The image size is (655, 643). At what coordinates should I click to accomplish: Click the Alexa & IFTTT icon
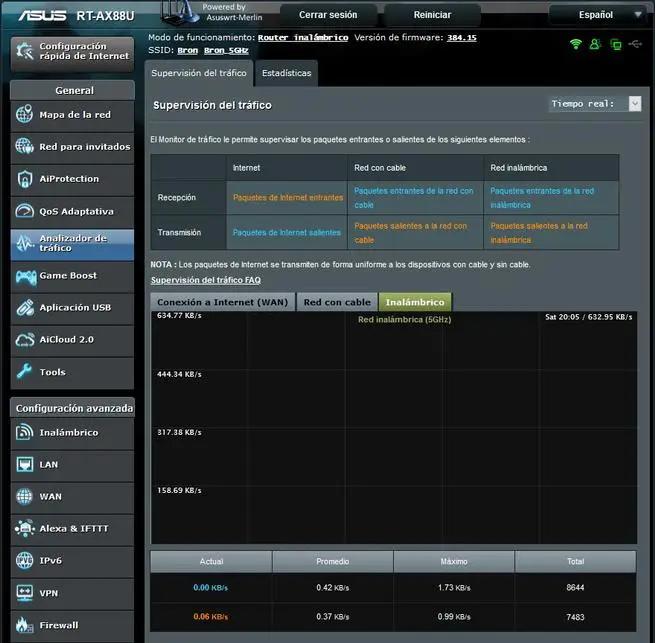click(x=24, y=529)
